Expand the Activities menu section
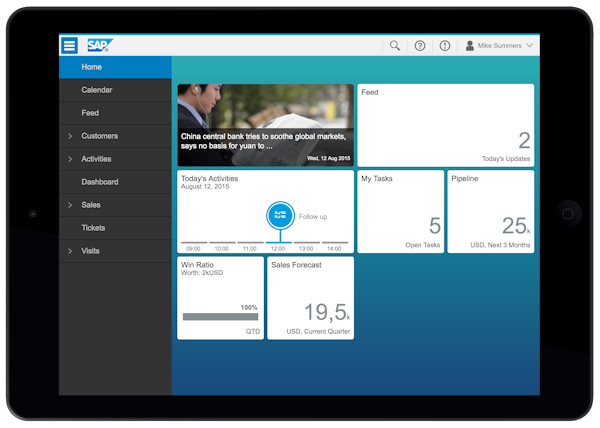 70,159
